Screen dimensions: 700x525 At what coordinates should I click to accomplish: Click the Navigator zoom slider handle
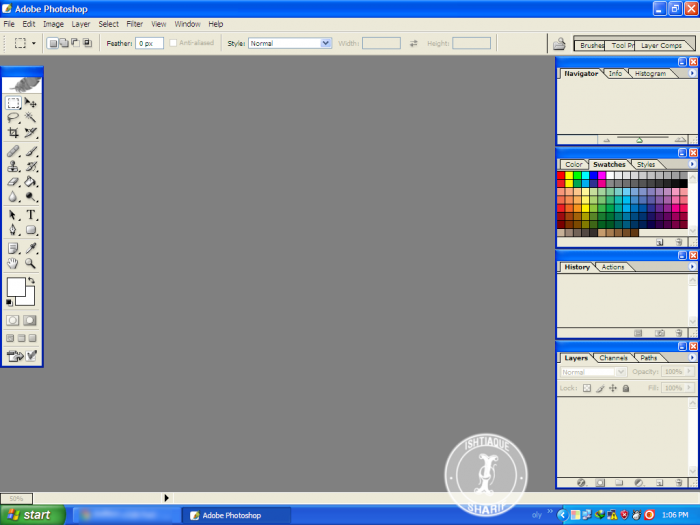click(x=639, y=140)
